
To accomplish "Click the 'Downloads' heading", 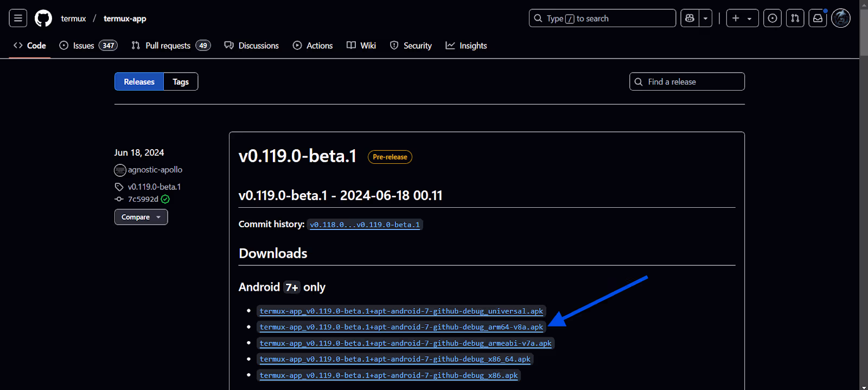I will pyautogui.click(x=273, y=253).
